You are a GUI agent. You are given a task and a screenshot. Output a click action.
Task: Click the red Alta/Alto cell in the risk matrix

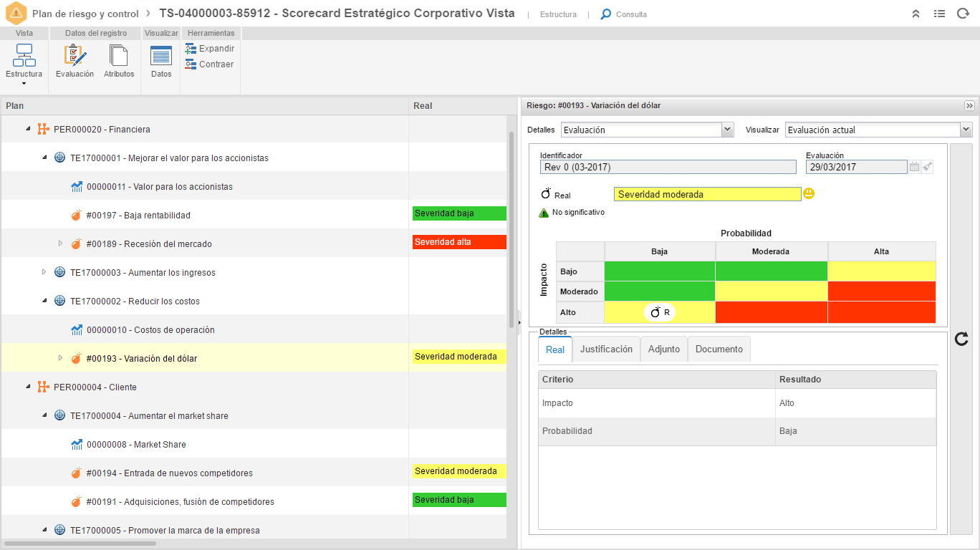[882, 312]
